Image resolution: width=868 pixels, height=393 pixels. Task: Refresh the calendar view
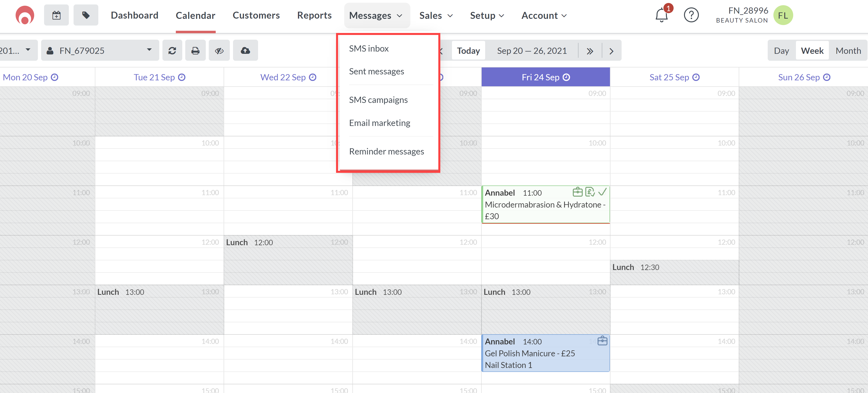click(172, 51)
